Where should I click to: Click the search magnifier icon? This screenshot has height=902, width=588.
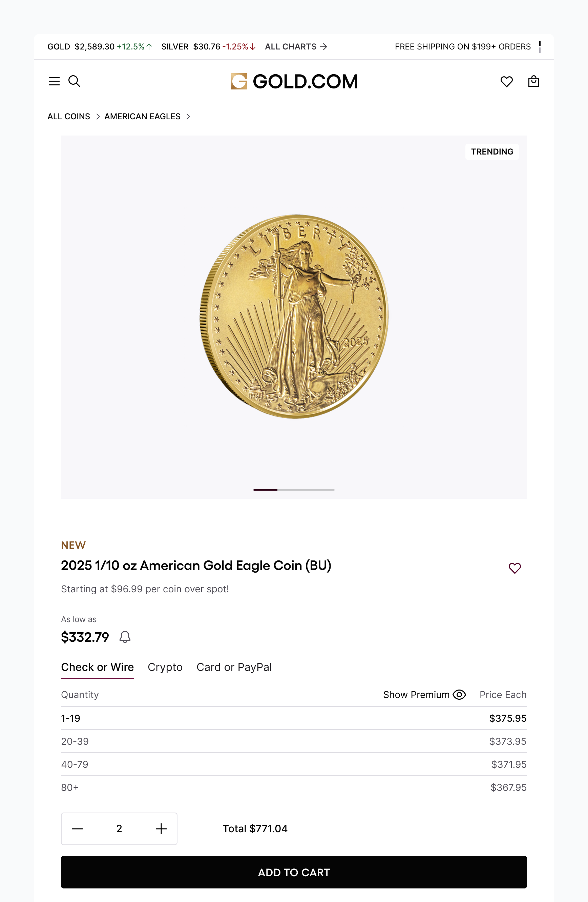74,81
